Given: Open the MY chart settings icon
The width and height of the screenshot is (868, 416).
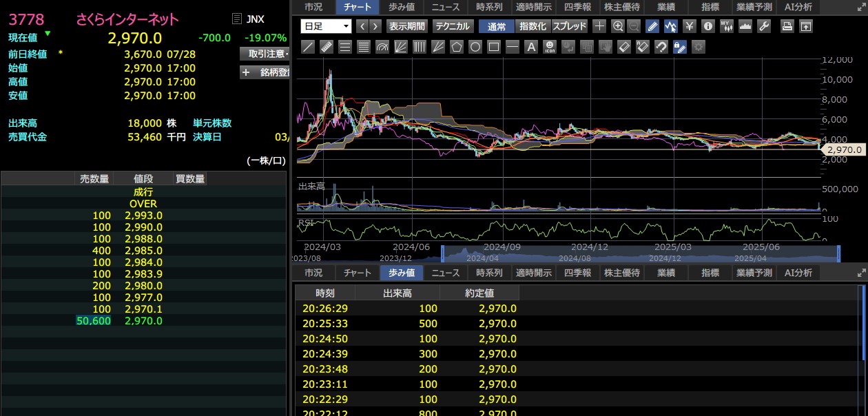Looking at the screenshot, I should coord(726,26).
